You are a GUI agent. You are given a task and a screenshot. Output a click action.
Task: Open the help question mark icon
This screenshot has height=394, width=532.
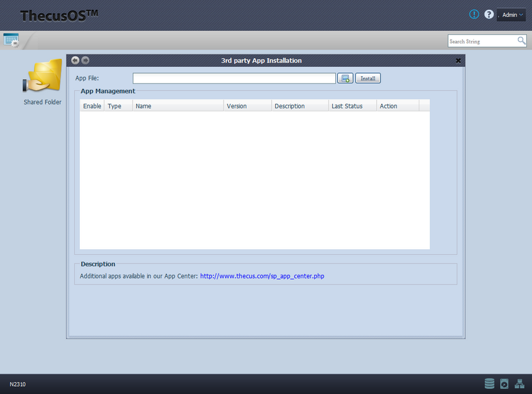tap(489, 14)
